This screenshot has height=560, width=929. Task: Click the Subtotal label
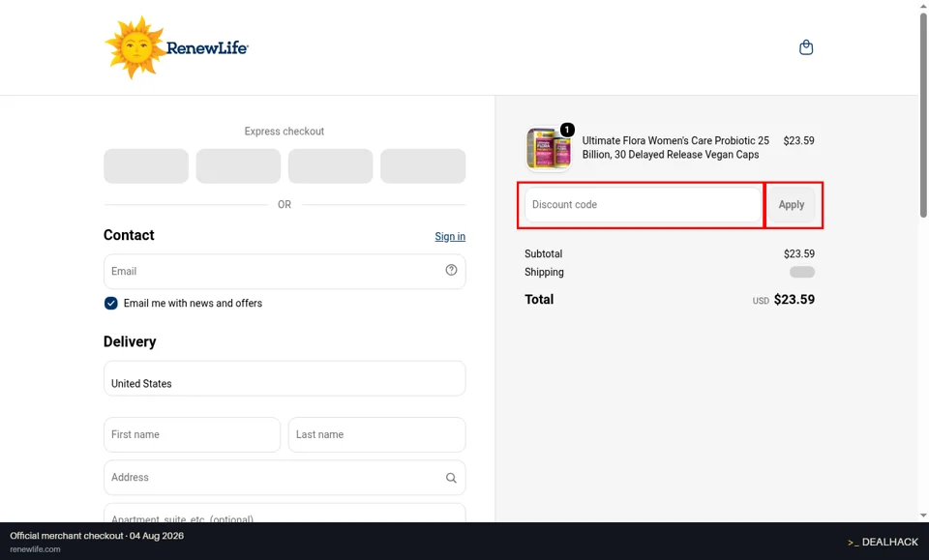[x=543, y=254]
